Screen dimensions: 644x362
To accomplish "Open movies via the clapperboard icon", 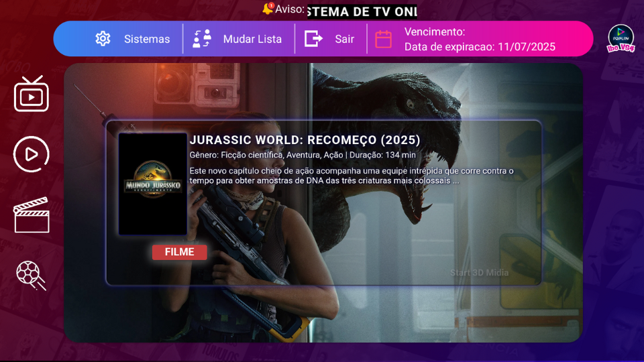I will tap(32, 215).
